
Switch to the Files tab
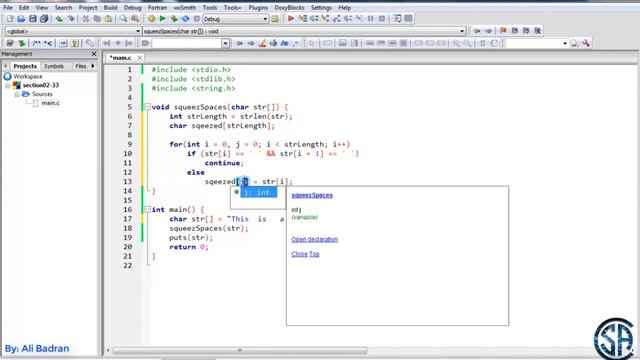tap(80, 66)
